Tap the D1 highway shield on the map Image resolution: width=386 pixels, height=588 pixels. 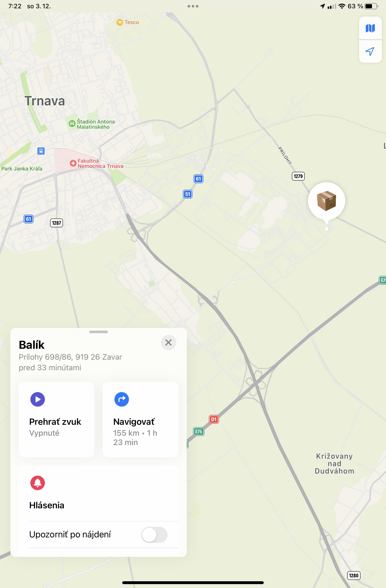214,419
